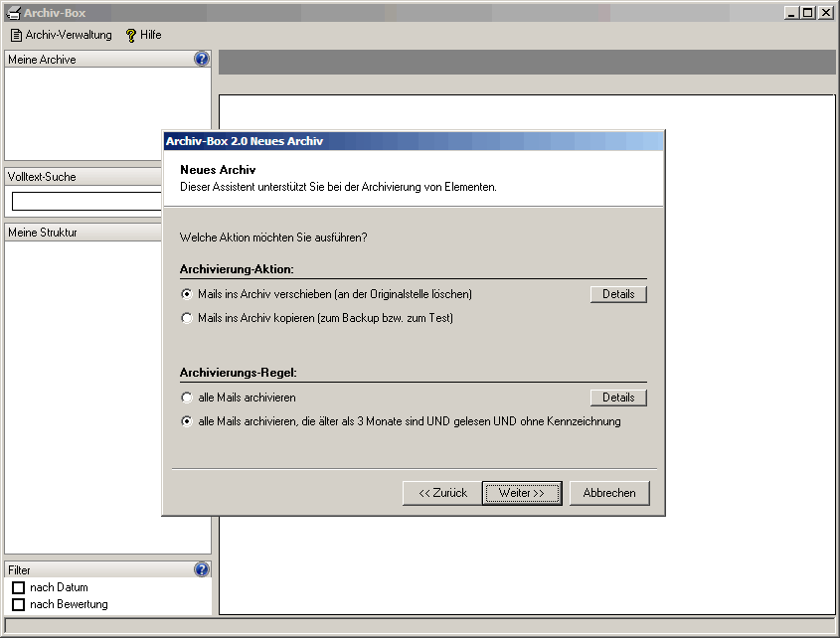Viewport: 840px width, 638px height.
Task: Select rule for mails älter als 3 Monate
Action: [x=187, y=421]
